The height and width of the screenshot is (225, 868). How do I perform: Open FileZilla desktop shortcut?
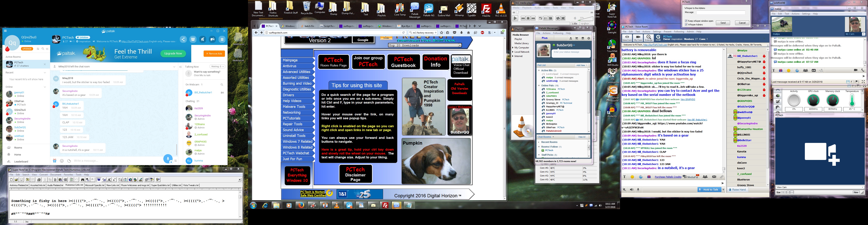pos(486,10)
